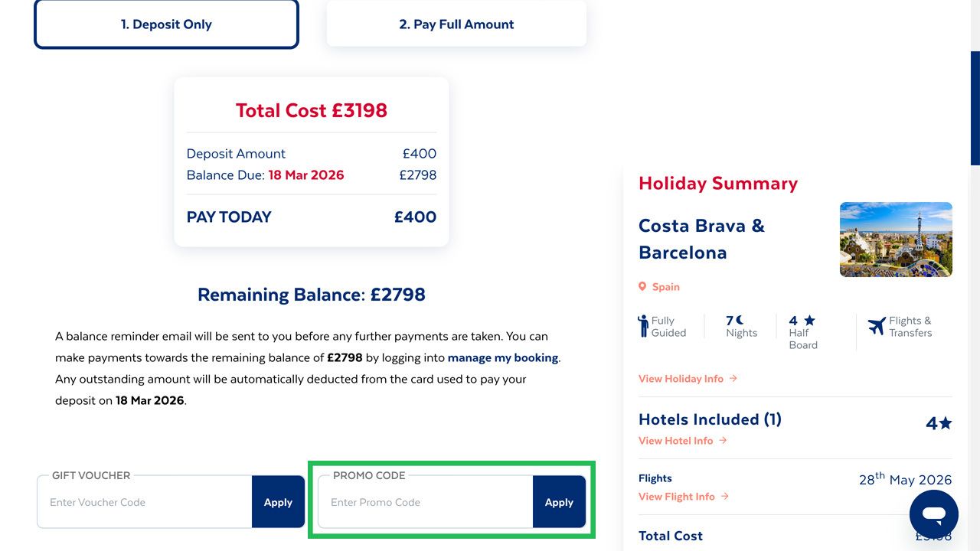980x551 pixels.
Task: Click the Fully Guided person icon
Action: pos(644,325)
